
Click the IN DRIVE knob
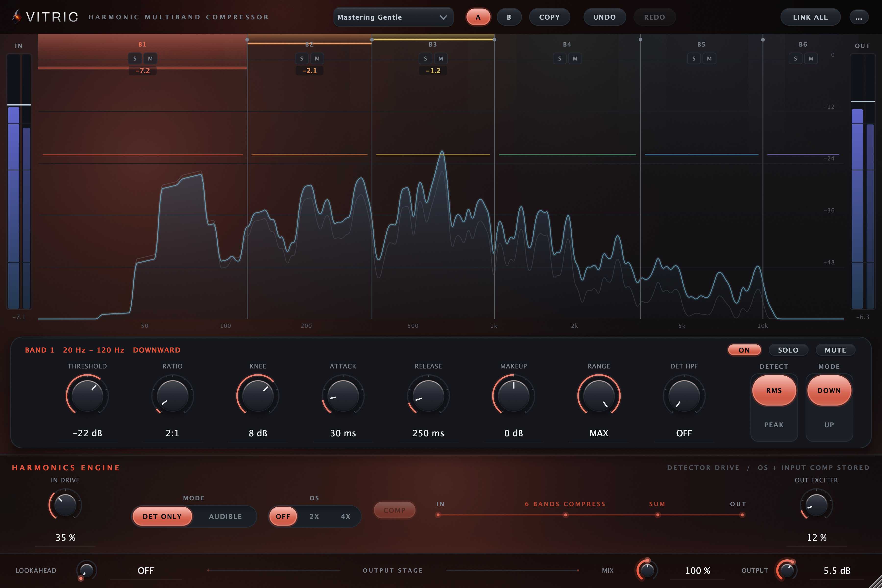(65, 505)
